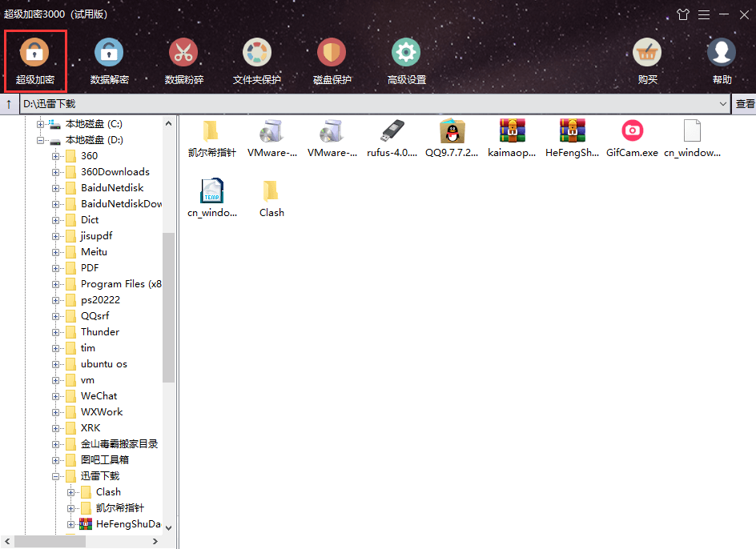Open the 帮助 help icon
The height and width of the screenshot is (549, 756).
722,54
